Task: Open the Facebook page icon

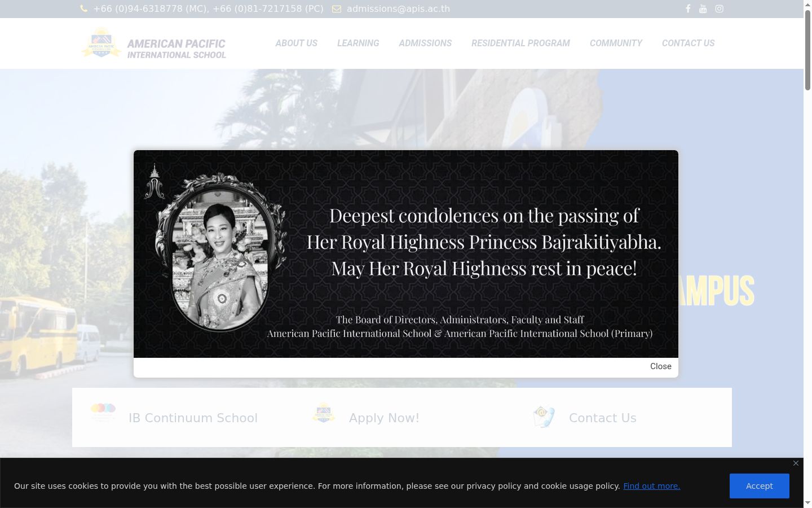Action: (x=688, y=9)
